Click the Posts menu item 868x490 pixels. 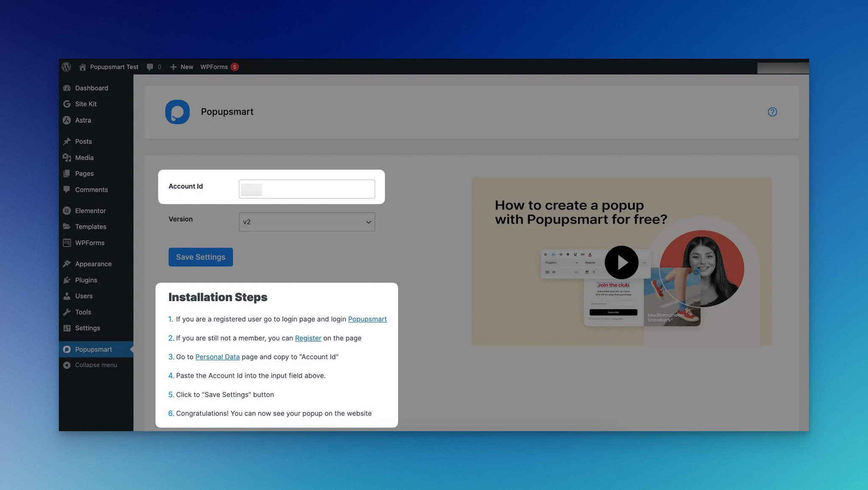pos(83,142)
